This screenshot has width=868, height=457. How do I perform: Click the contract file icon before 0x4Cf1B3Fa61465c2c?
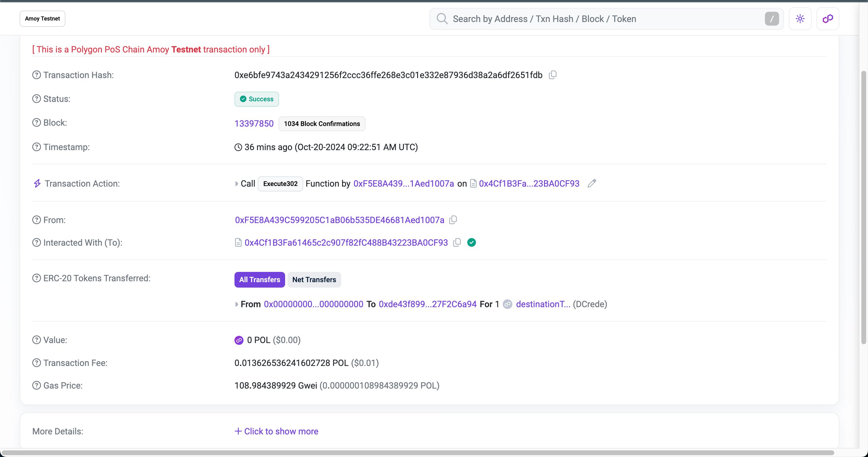click(238, 242)
